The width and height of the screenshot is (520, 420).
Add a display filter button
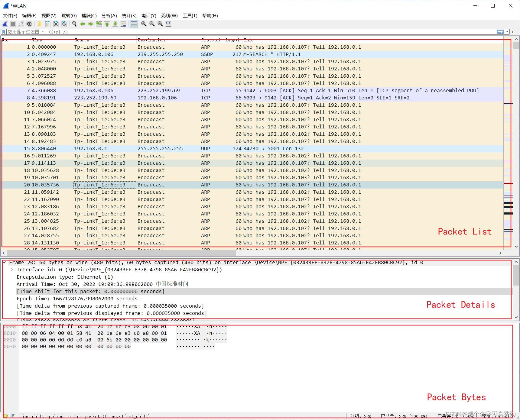[513, 32]
